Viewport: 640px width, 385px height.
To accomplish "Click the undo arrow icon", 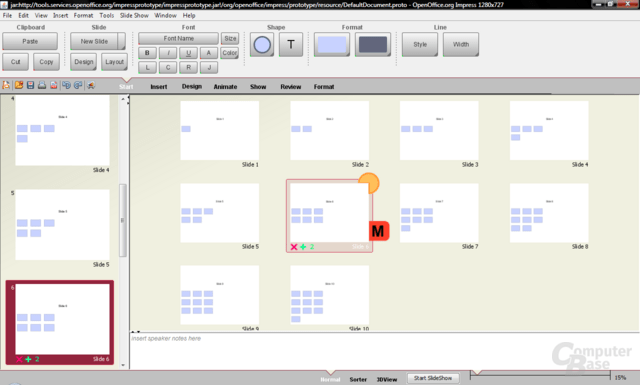I will (67, 85).
